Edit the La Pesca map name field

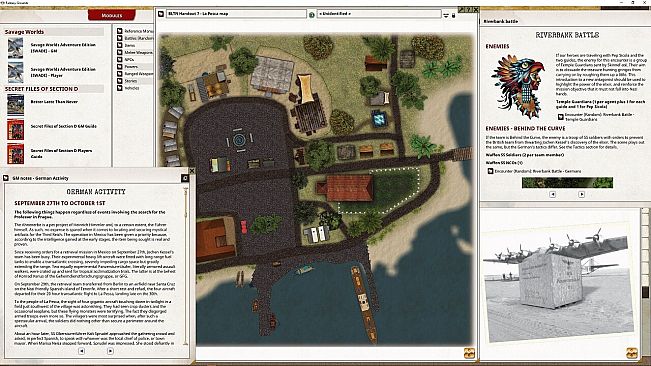point(236,14)
